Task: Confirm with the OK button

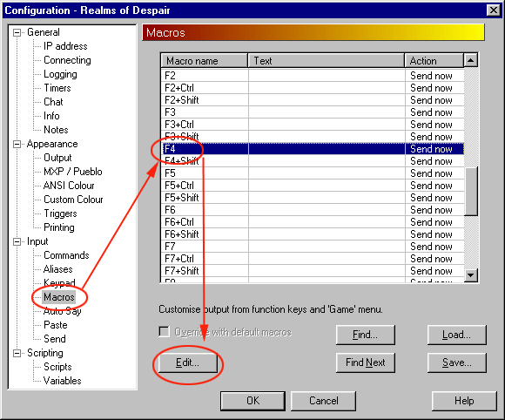Action: click(252, 401)
